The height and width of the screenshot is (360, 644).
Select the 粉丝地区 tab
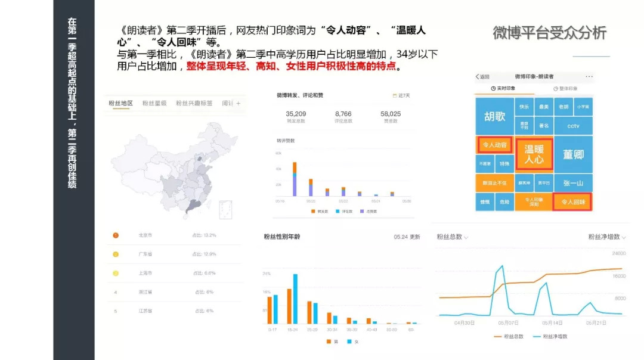(120, 104)
